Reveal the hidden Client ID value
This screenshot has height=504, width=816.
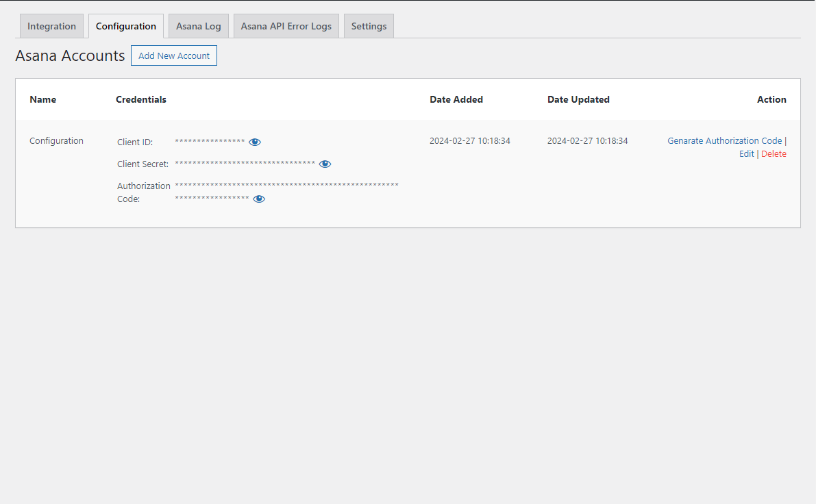point(254,142)
